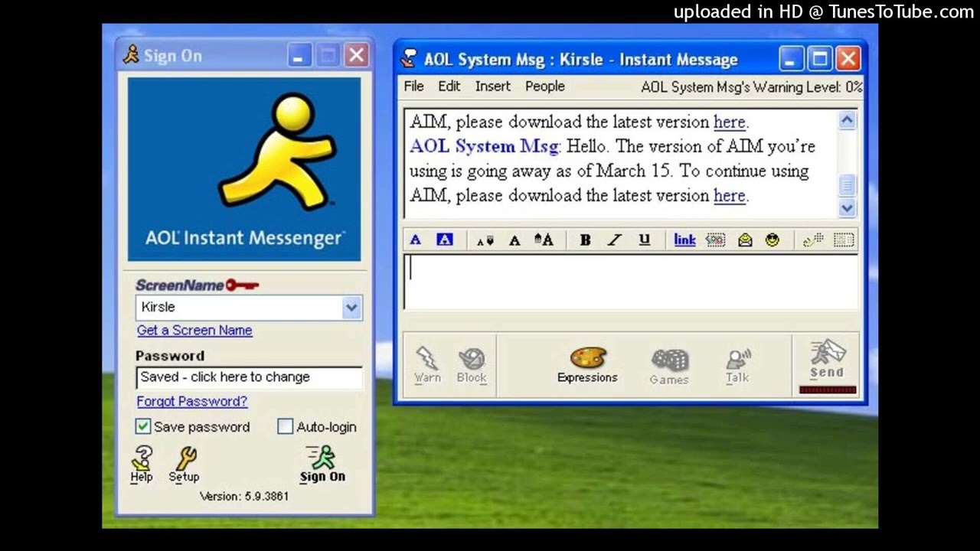This screenshot has width=980, height=551.
Task: Click the text color A icon
Action: (x=415, y=240)
